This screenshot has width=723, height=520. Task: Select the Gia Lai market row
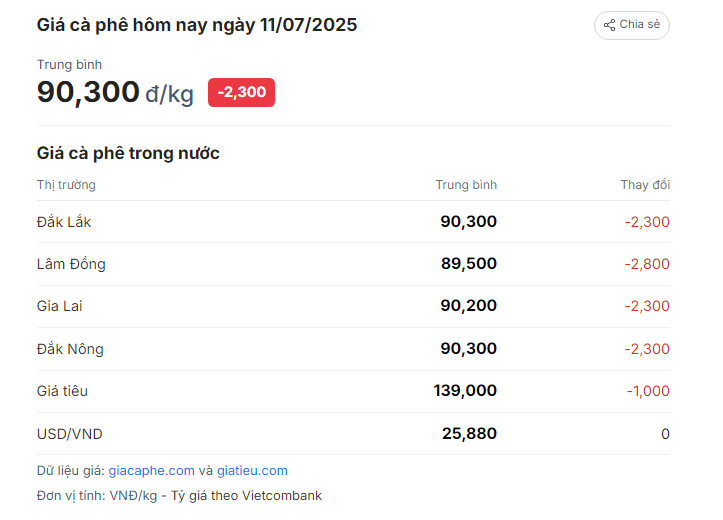click(353, 306)
